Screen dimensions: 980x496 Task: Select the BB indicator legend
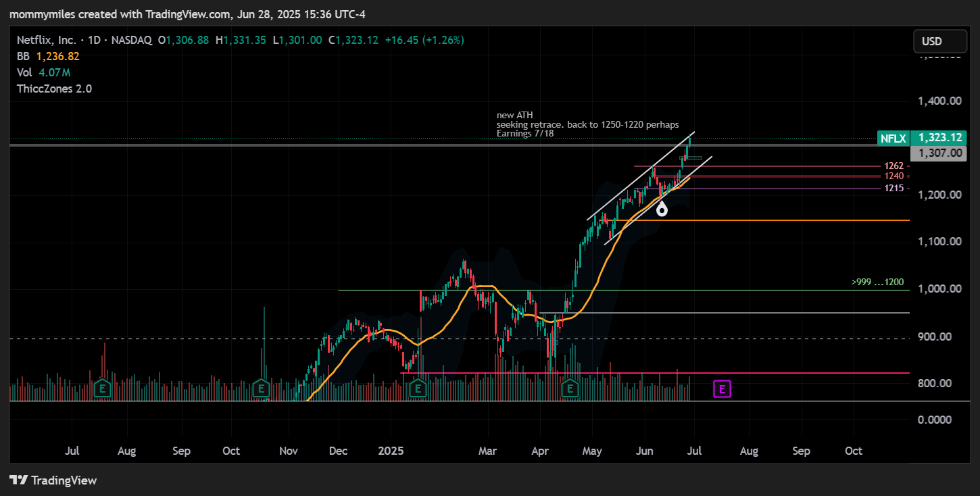click(x=48, y=56)
